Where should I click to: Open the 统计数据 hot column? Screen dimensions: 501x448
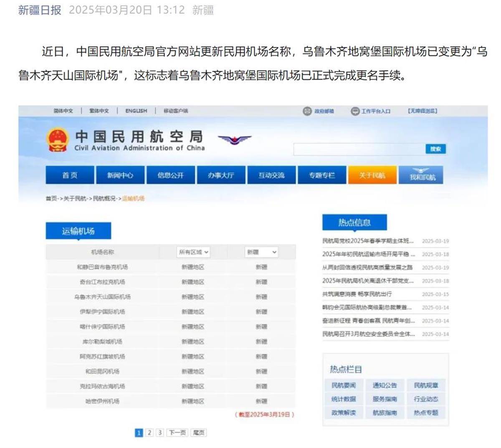click(344, 399)
